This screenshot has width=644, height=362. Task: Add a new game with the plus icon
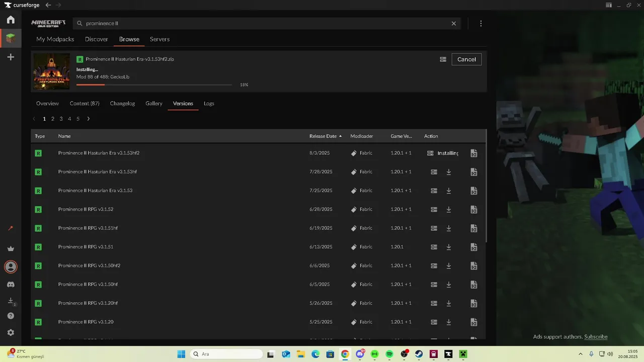click(x=11, y=57)
